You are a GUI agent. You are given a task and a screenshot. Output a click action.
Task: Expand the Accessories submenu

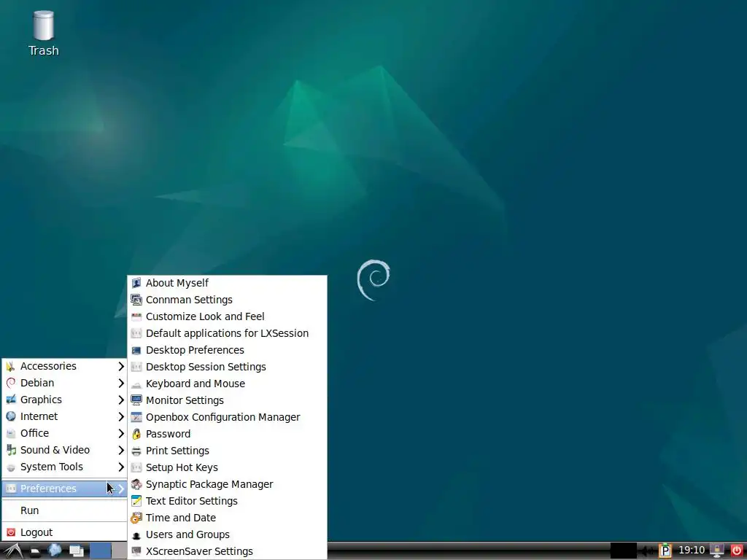pos(64,366)
